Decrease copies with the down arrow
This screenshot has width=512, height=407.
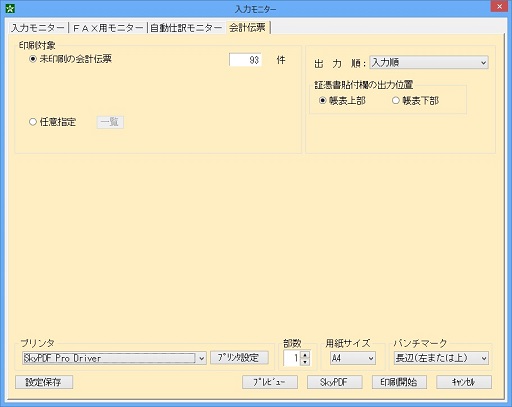(x=305, y=362)
